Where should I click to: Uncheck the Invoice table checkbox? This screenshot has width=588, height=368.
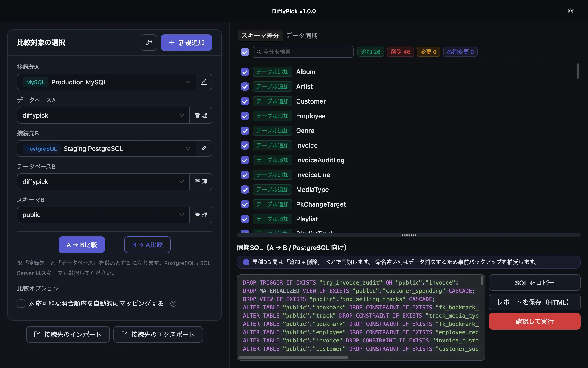coord(245,146)
